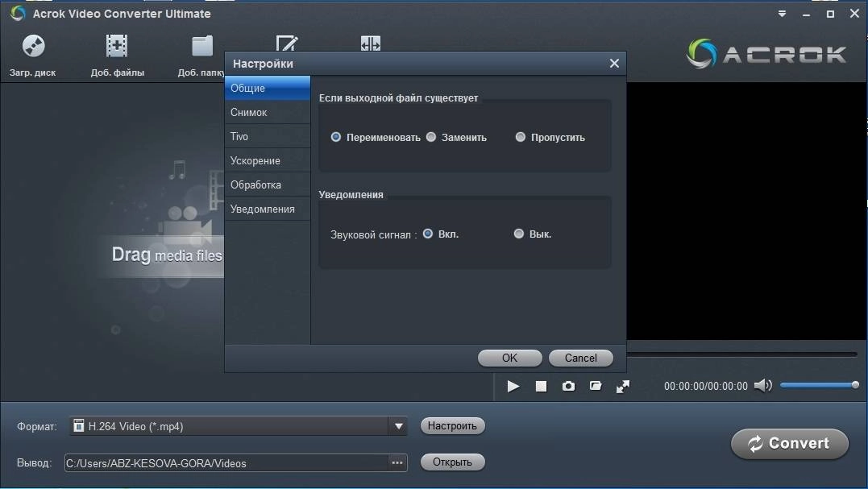868x489 pixels.
Task: Click the 00:00:00/00:00:00 time display
Action: click(x=706, y=386)
